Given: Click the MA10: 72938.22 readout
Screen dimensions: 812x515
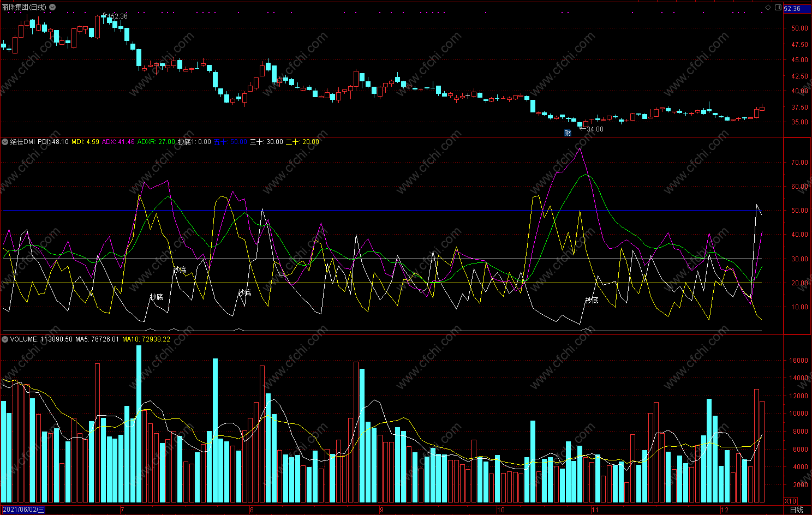Looking at the screenshot, I should (x=146, y=339).
